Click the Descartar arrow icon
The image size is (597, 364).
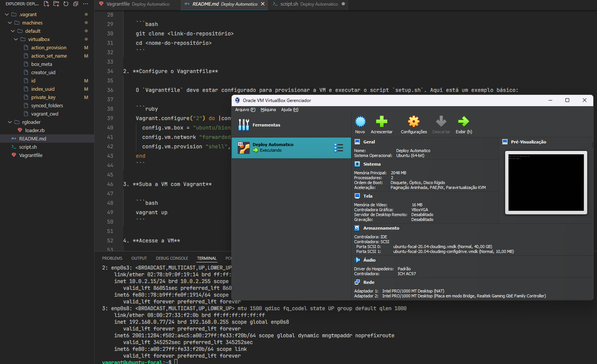click(441, 122)
